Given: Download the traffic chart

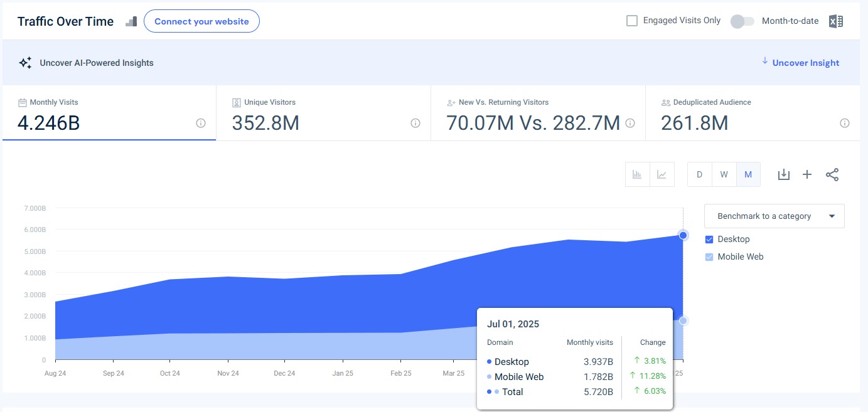Looking at the screenshot, I should pos(783,174).
